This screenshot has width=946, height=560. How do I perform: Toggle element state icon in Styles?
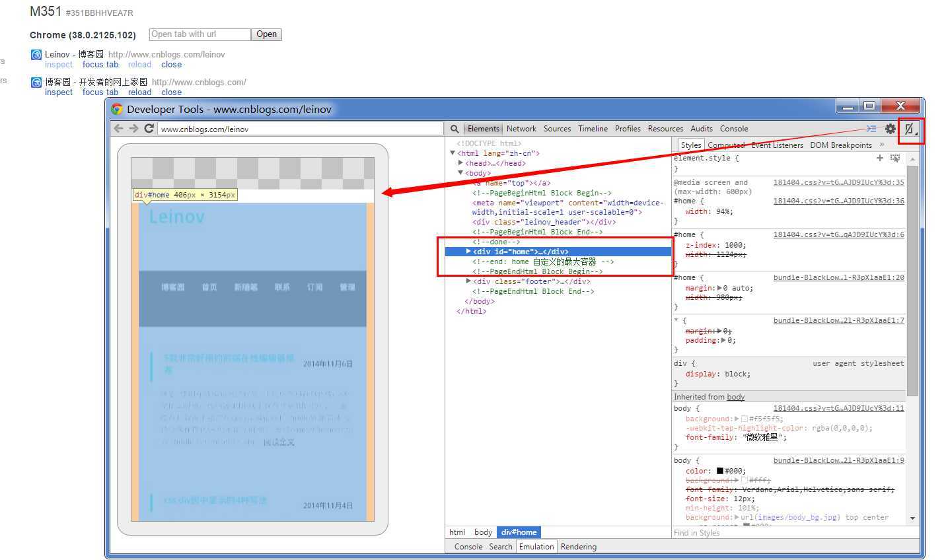pyautogui.click(x=895, y=158)
